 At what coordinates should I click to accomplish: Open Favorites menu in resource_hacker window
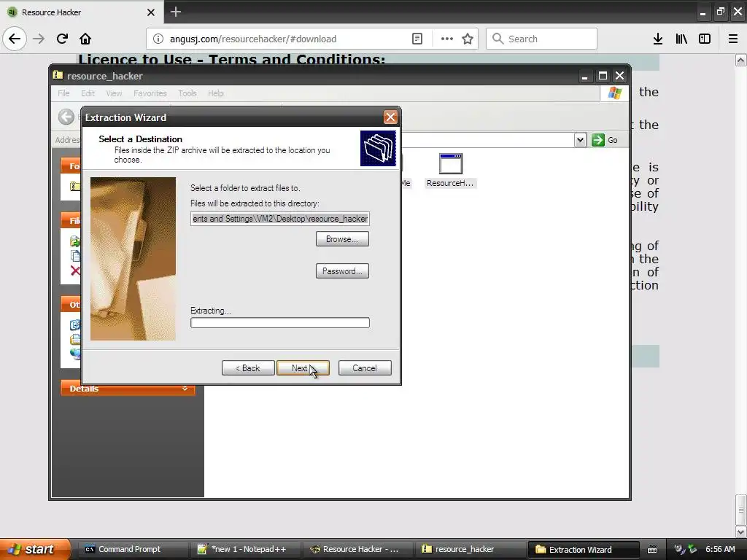coord(150,93)
